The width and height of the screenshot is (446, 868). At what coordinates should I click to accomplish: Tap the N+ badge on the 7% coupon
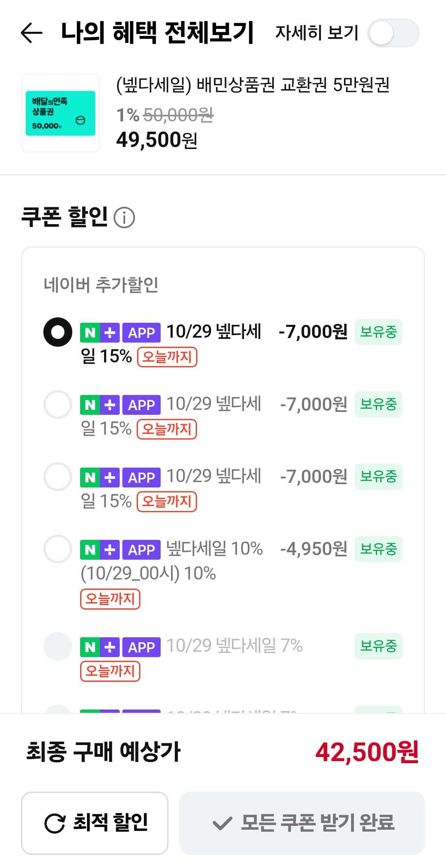(x=100, y=647)
